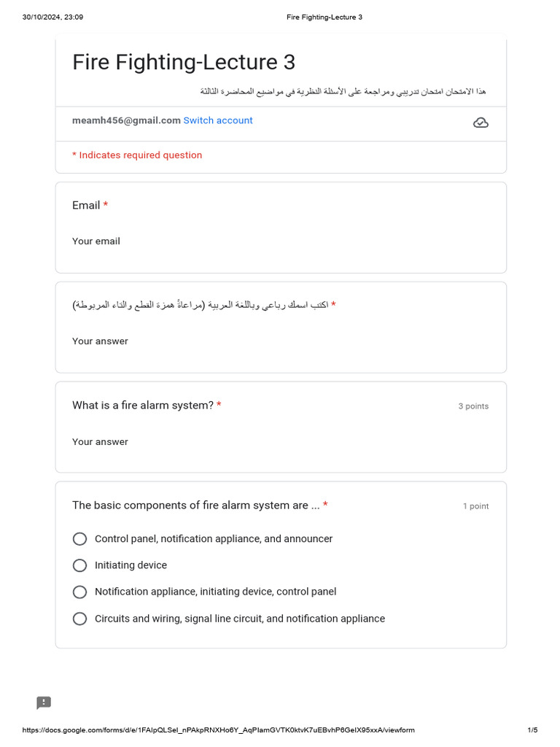Click the '3 points' label
560x747 pixels.
click(473, 406)
